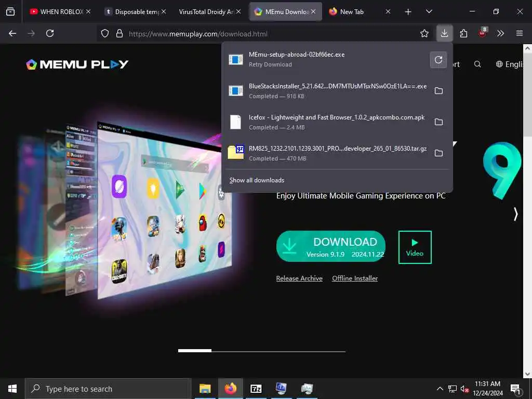Expand more tools overflow chevron
This screenshot has height=399, width=532.
[x=500, y=33]
